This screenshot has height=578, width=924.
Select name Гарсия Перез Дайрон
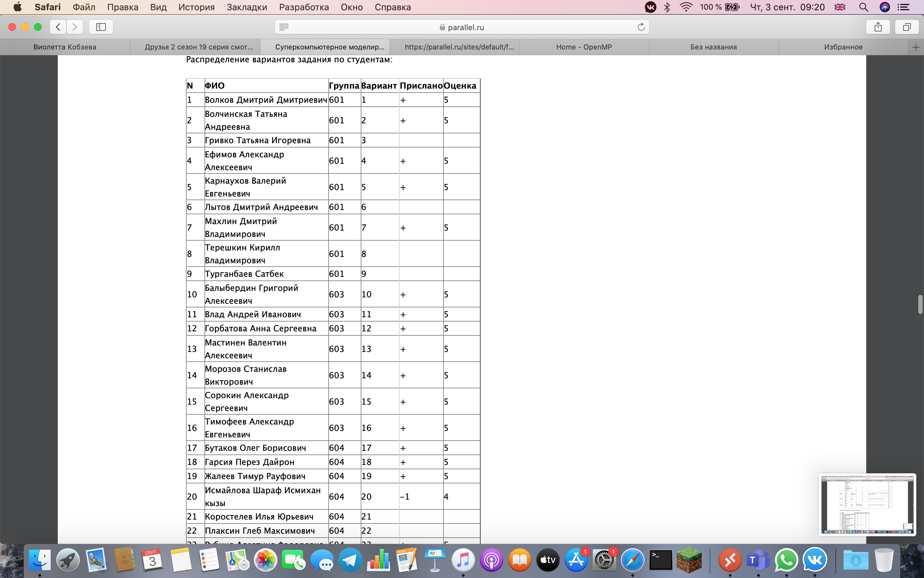tap(250, 462)
